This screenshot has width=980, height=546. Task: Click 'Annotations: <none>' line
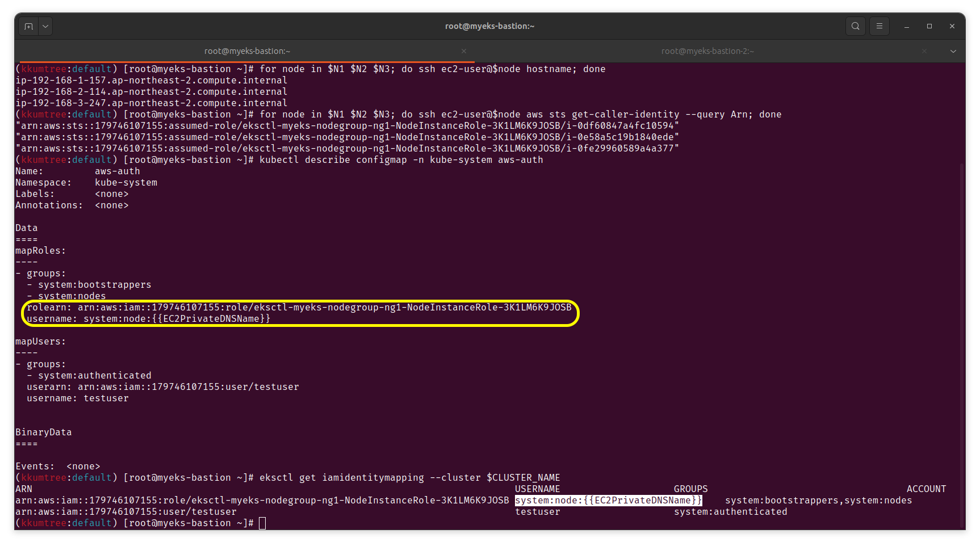[x=72, y=205]
